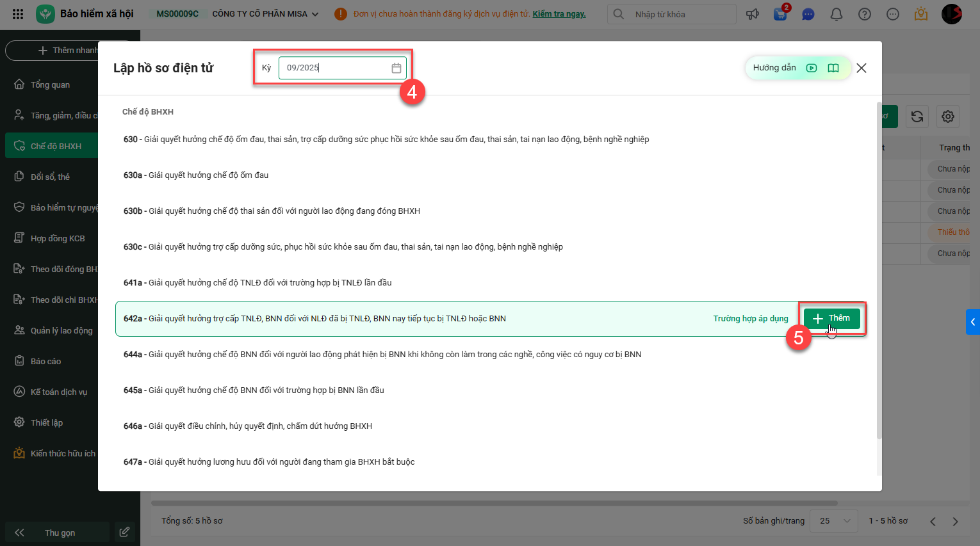
Task: Expand the blue side panel handle
Action: [x=973, y=322]
